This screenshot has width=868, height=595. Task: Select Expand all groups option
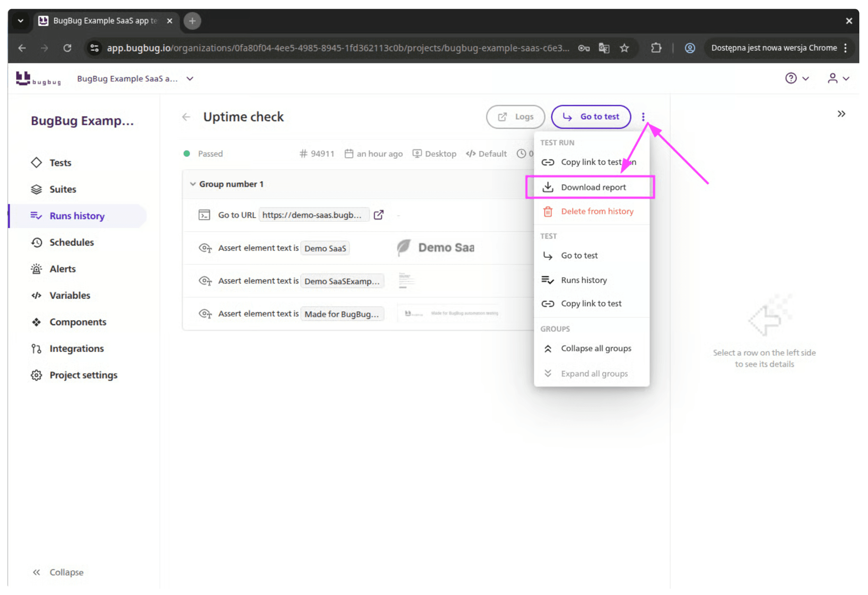592,374
